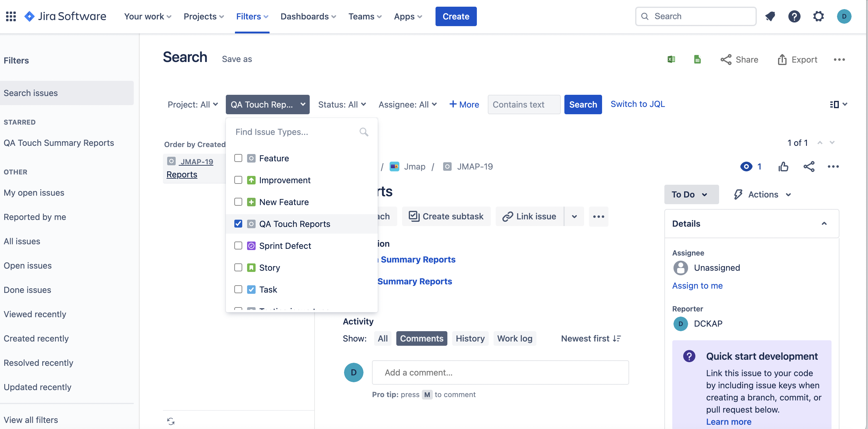Open the Dashboards menu
The height and width of the screenshot is (429, 868).
(x=308, y=16)
